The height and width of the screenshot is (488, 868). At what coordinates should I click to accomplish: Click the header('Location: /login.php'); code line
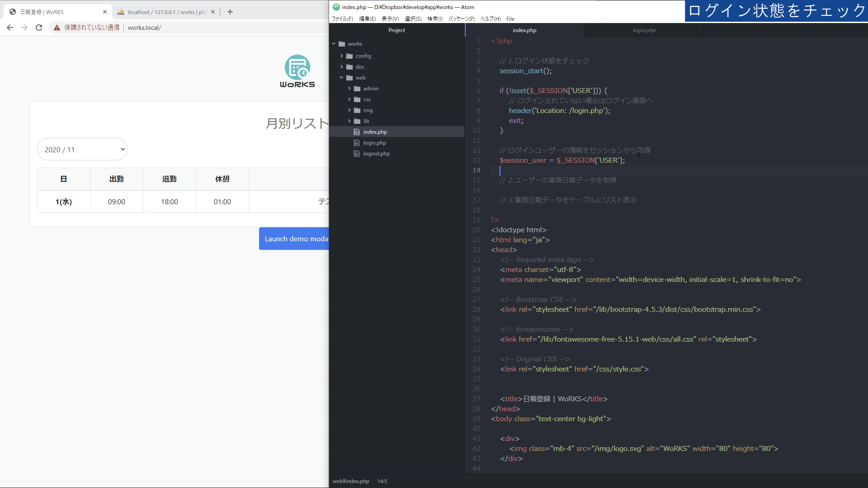(x=559, y=111)
